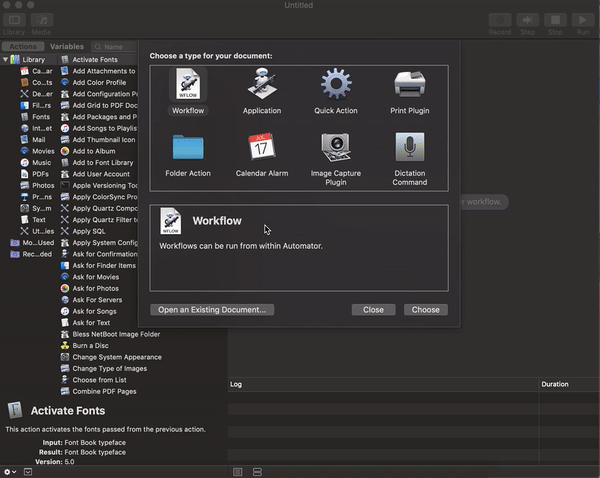Select the Music category

click(x=36, y=163)
